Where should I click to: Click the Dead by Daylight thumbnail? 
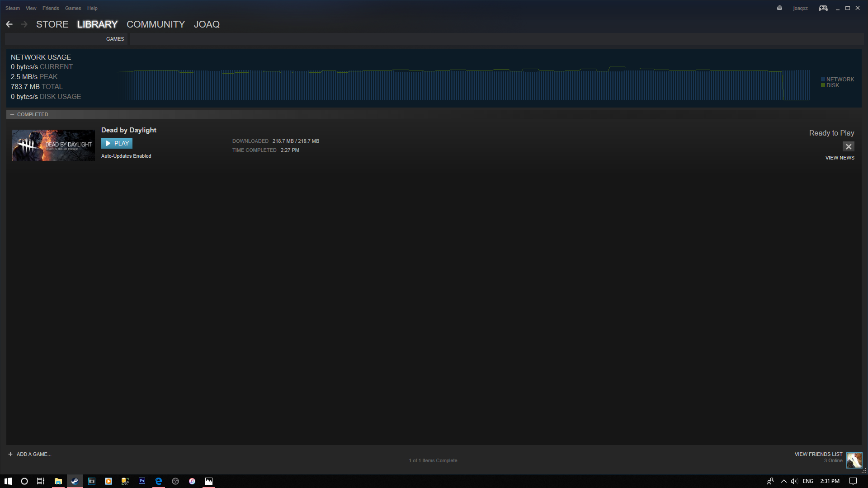[x=53, y=145]
